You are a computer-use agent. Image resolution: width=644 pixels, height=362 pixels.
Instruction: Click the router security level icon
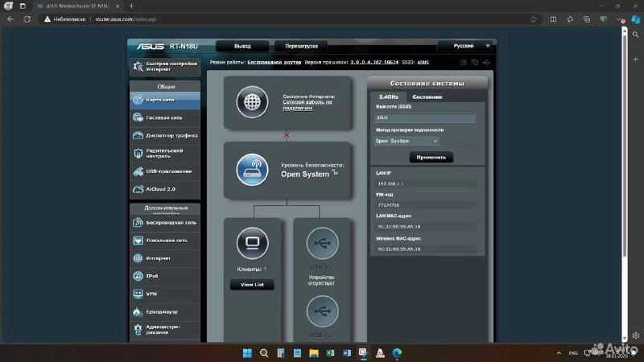point(251,169)
